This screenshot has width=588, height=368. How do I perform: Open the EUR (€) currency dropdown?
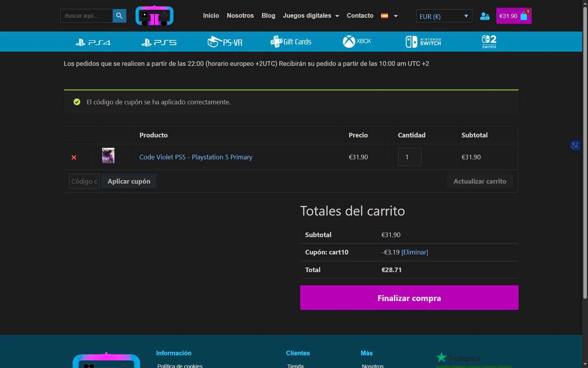point(444,16)
